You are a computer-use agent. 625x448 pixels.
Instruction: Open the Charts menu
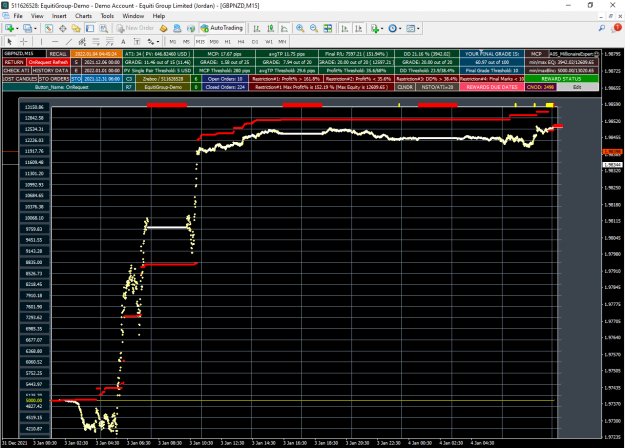click(x=83, y=16)
